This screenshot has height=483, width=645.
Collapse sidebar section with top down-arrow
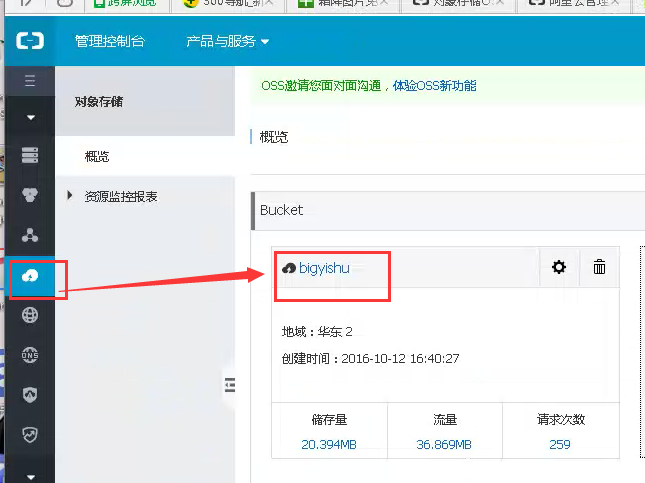coord(29,117)
